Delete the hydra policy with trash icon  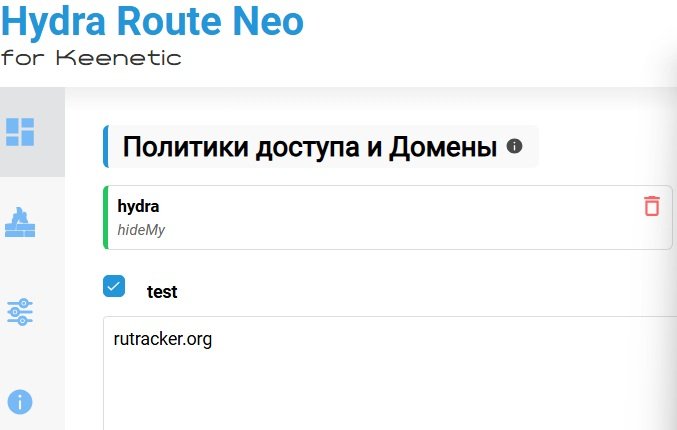652,206
